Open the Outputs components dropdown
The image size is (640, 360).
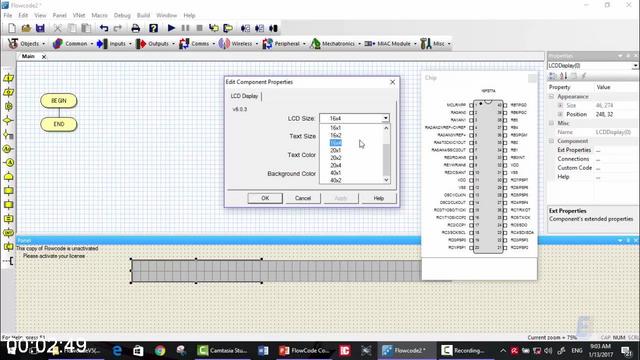[155, 44]
